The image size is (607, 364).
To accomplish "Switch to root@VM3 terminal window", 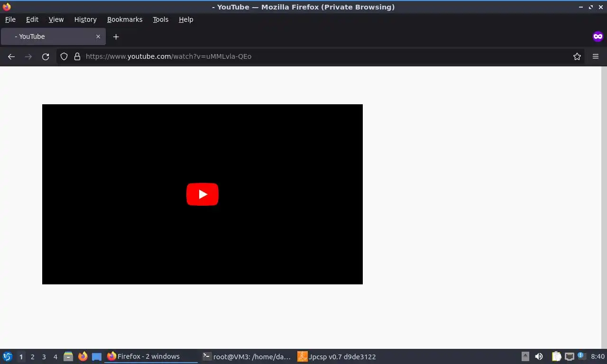I will [246, 356].
